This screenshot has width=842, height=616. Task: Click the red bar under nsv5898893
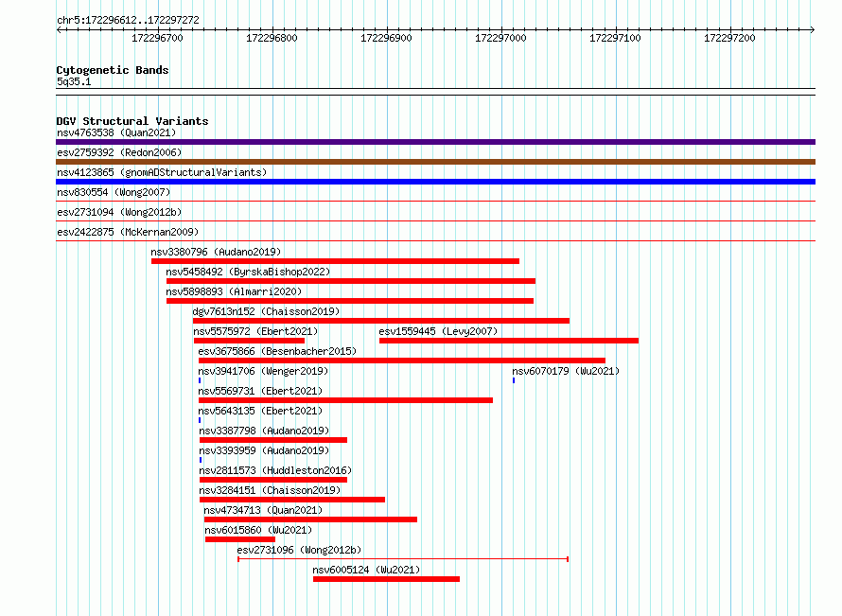coord(350,301)
